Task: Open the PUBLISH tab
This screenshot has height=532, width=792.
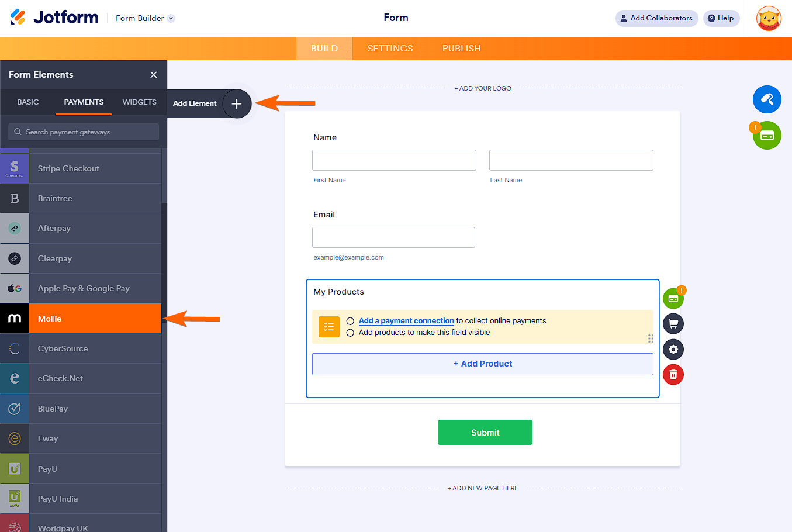Action: 462,49
